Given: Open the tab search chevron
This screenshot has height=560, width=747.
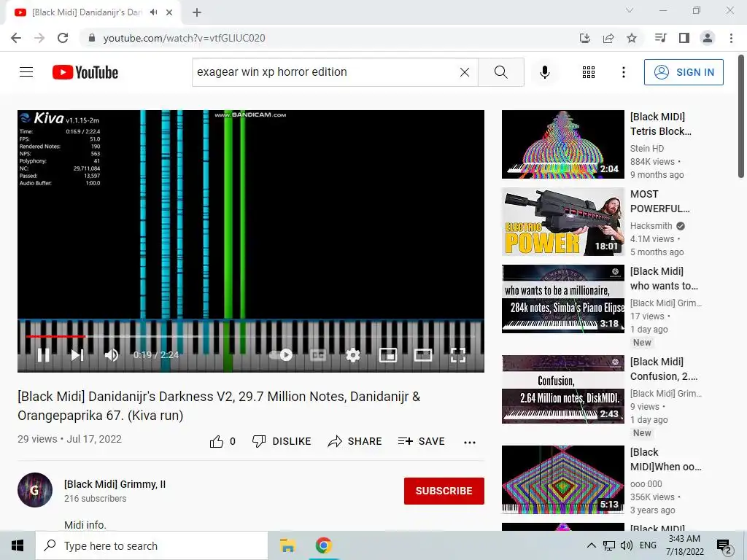Looking at the screenshot, I should (630, 10).
